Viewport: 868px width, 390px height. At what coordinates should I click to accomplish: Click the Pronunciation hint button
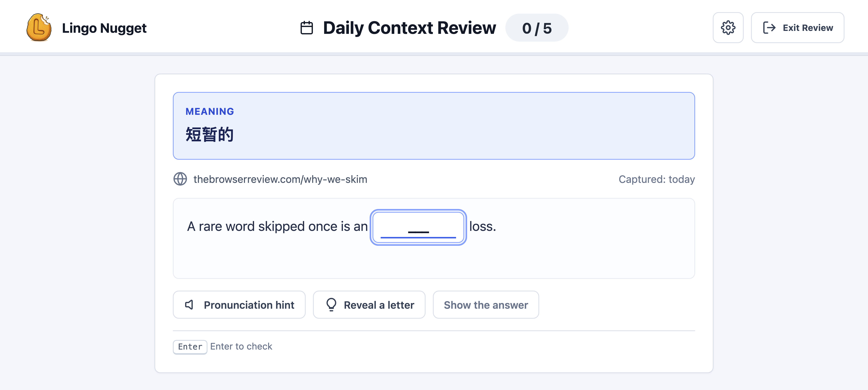click(x=239, y=305)
